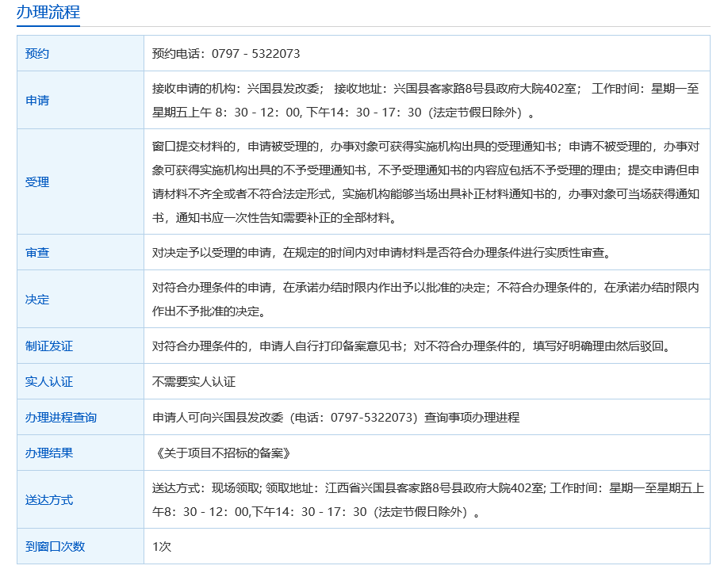This screenshot has width=728, height=577.
Task: Select the 预约电话 0797 - 5322073 text
Action: coord(226,54)
